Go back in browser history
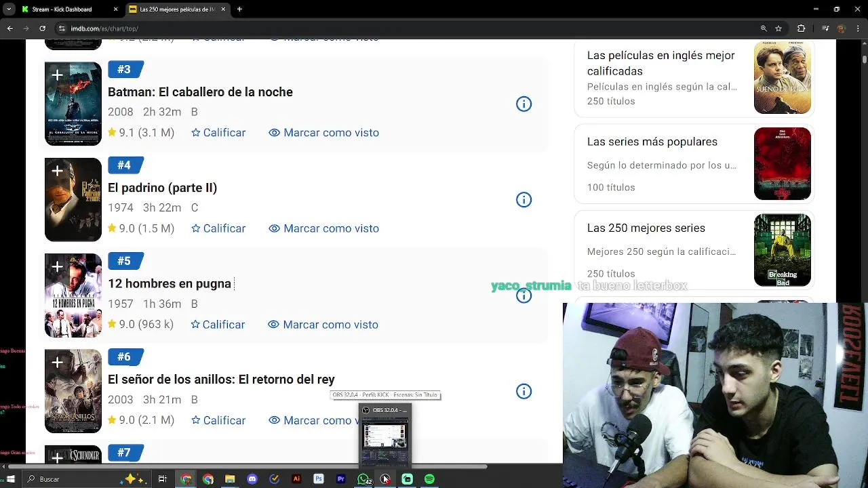 click(9, 28)
